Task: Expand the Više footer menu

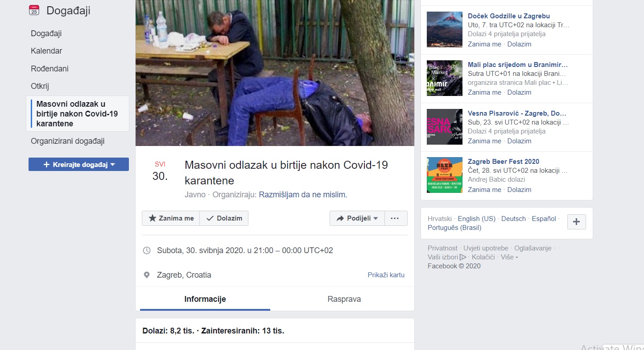Action: tap(509, 257)
